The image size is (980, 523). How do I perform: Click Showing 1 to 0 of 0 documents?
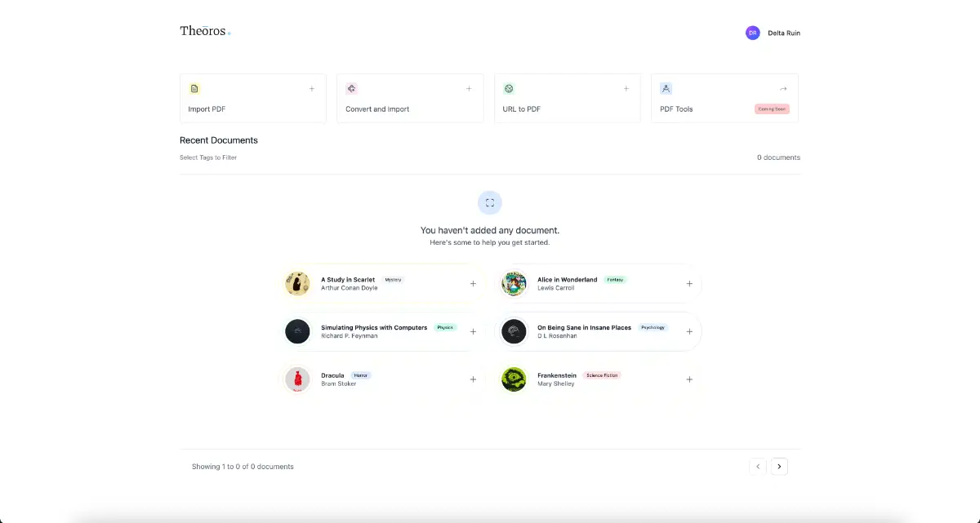click(243, 467)
